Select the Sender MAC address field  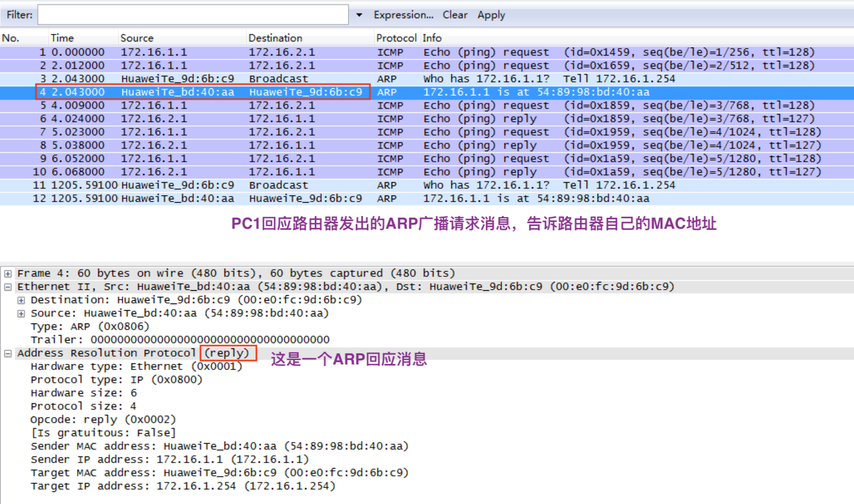[219, 446]
